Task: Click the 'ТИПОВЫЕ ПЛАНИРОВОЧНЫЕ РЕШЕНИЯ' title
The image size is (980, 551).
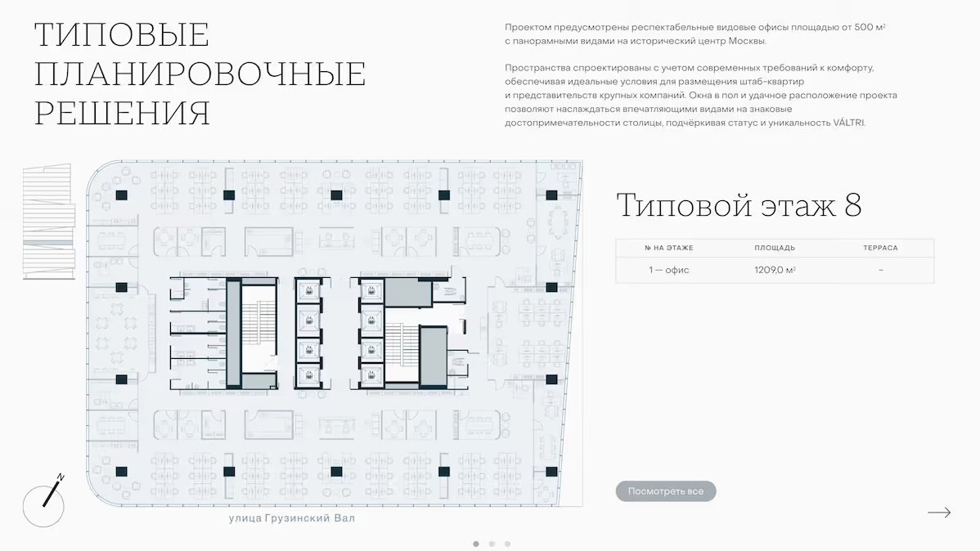Action: pyautogui.click(x=200, y=74)
